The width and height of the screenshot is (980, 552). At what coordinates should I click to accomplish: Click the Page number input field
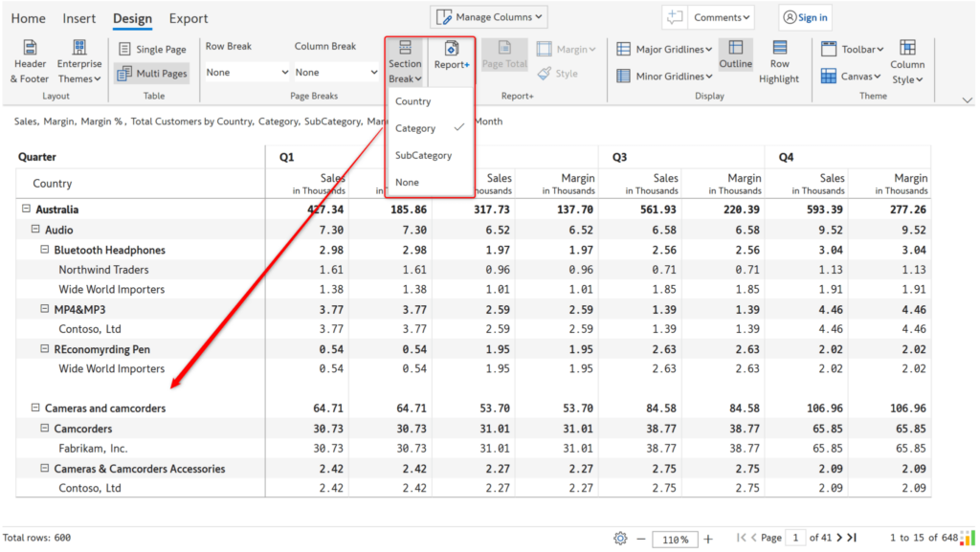(795, 538)
